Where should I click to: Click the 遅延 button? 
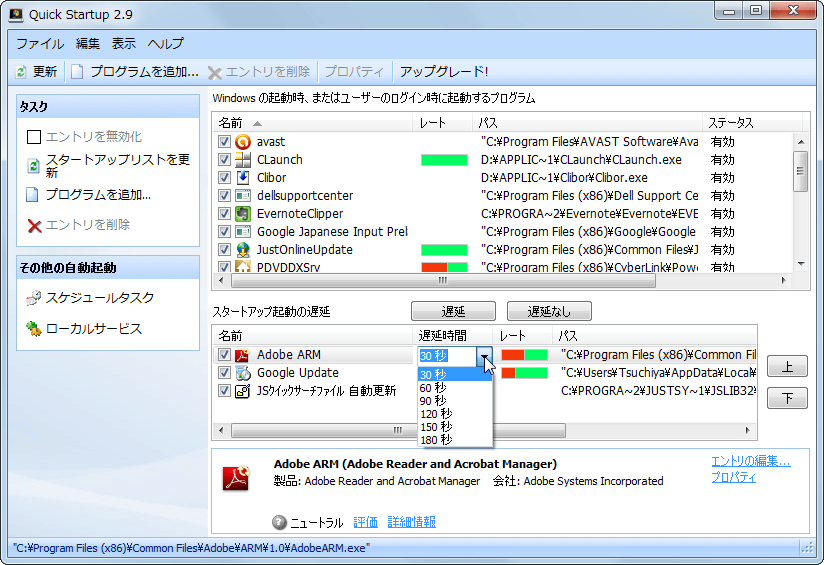point(453,311)
